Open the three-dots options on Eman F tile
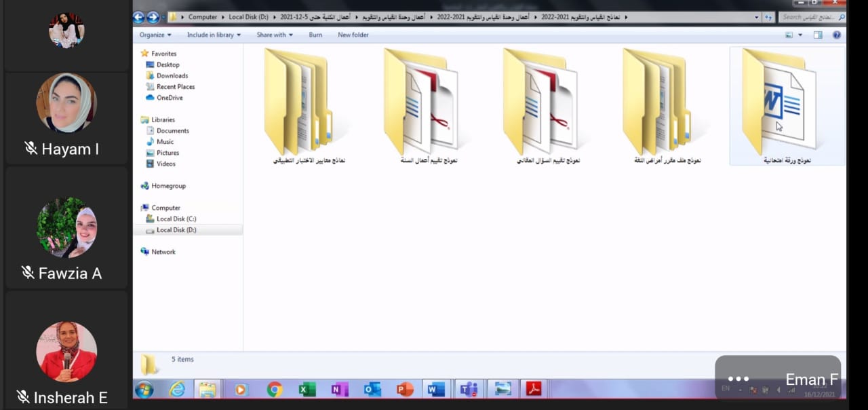This screenshot has width=868, height=410. click(738, 379)
